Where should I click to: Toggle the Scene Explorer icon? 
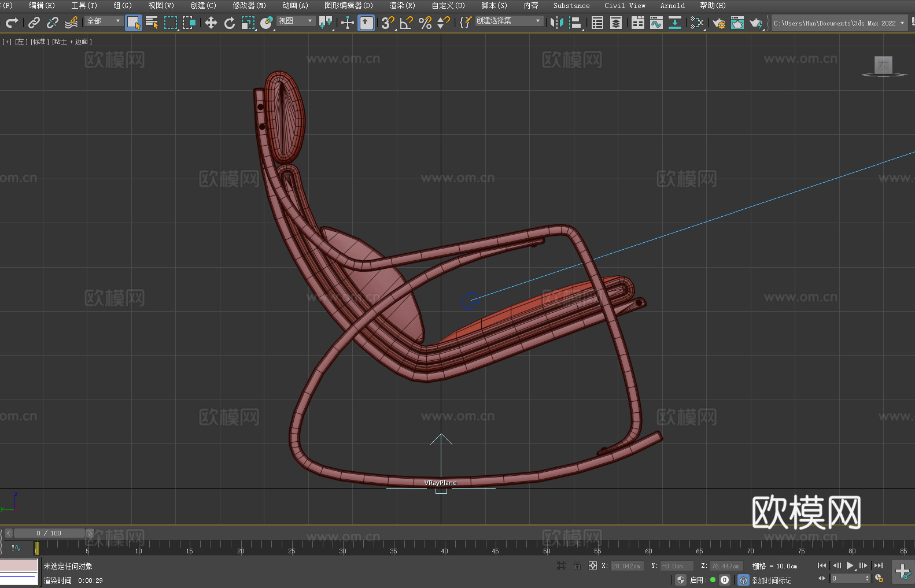click(x=597, y=23)
